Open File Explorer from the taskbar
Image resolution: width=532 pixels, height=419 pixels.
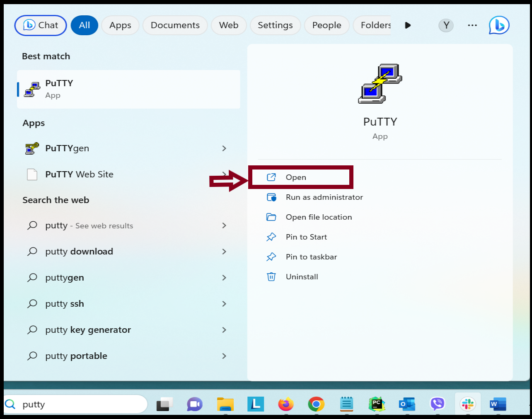coord(225,404)
